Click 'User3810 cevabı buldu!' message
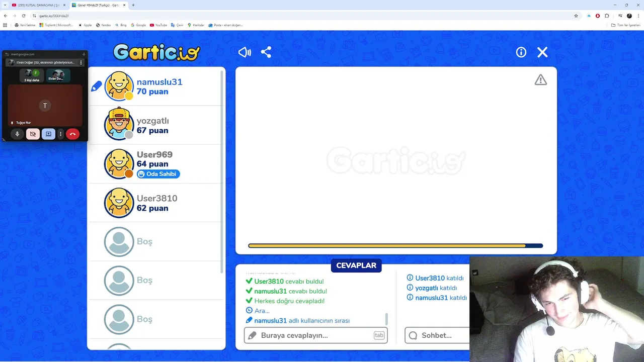 [289, 282]
